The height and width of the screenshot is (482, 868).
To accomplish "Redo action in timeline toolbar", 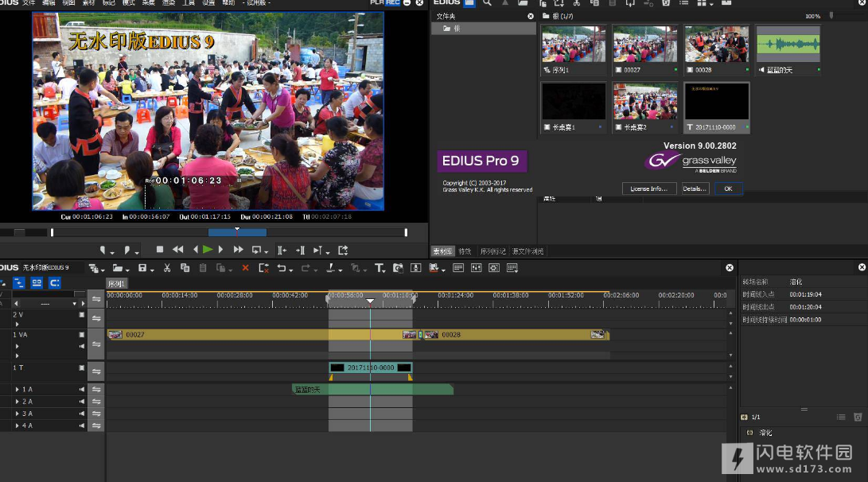I will click(x=305, y=268).
